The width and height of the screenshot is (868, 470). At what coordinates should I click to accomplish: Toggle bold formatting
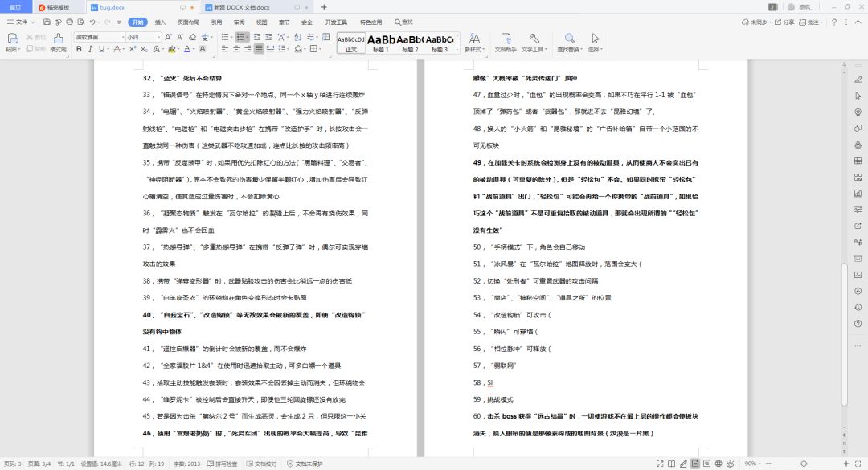[79, 49]
